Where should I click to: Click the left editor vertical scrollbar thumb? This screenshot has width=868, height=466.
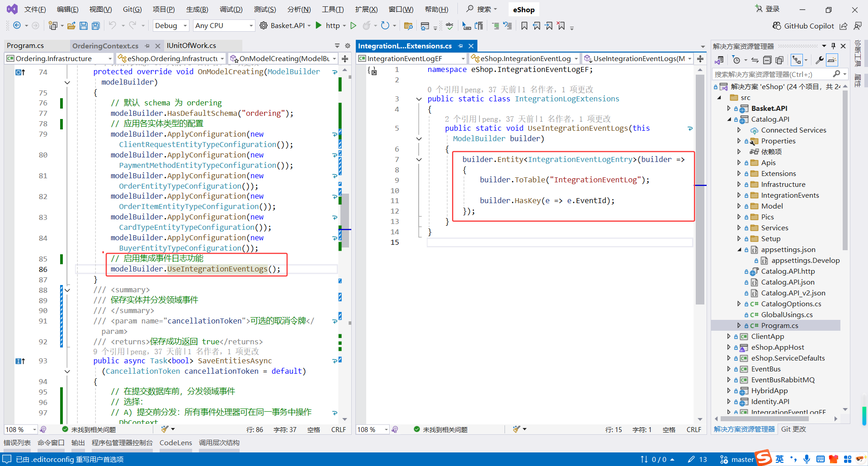345,219
